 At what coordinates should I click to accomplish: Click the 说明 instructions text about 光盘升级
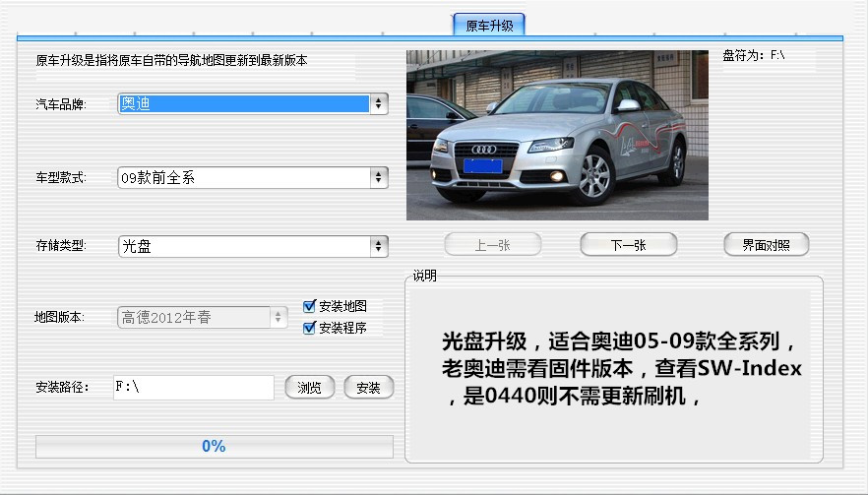pos(621,368)
